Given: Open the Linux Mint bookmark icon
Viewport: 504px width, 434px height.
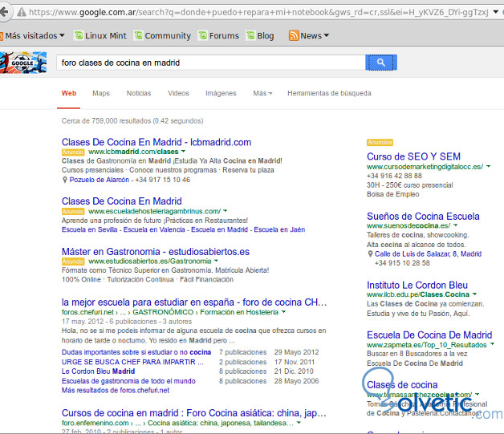Looking at the screenshot, I should tap(79, 35).
